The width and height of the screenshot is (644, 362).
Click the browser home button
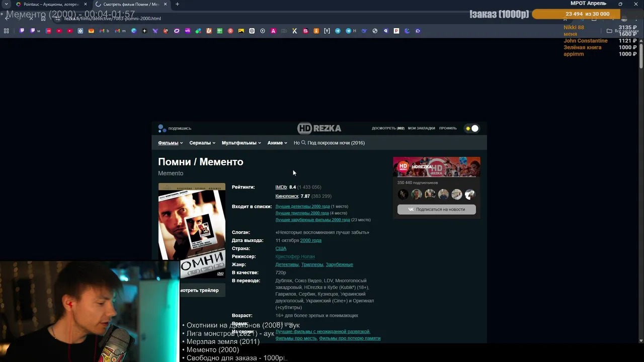pyautogui.click(x=43, y=19)
